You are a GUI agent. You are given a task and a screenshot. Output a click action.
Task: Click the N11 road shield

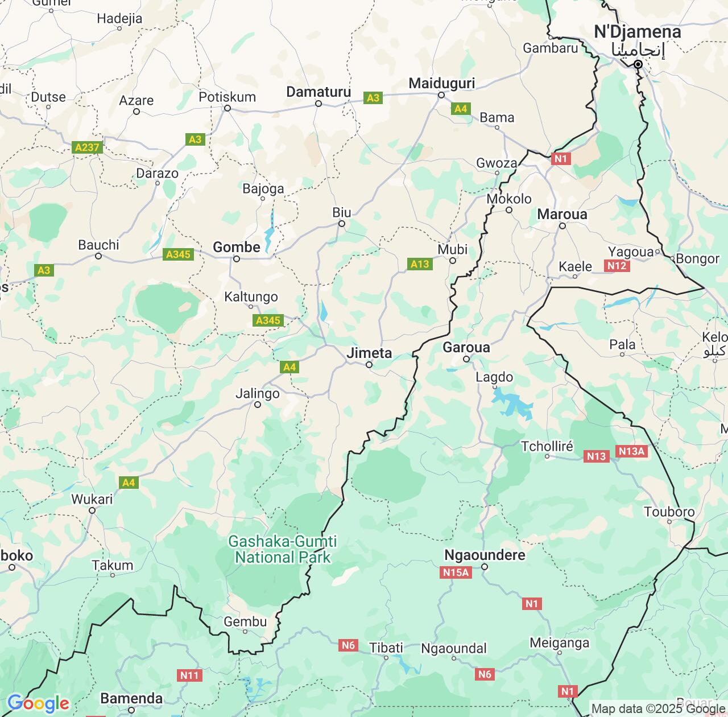click(189, 675)
